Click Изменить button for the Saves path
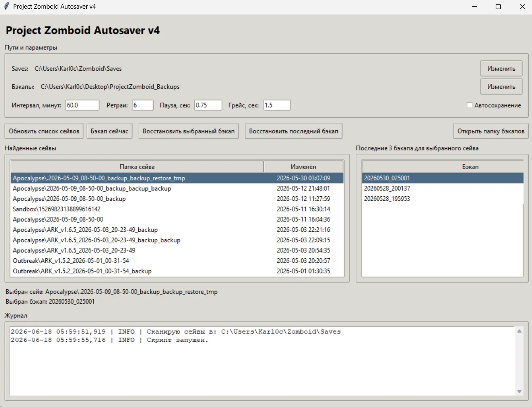Screen dimensions: 532x407 pos(501,69)
